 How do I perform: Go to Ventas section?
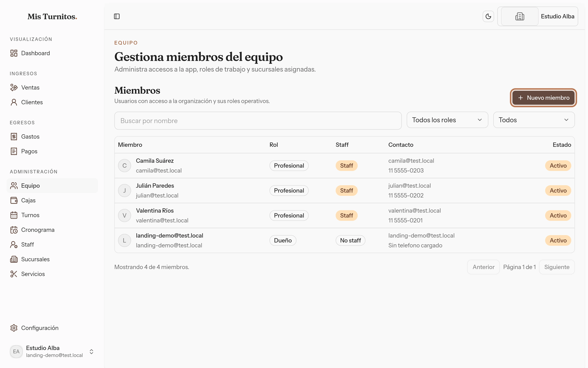52,87
